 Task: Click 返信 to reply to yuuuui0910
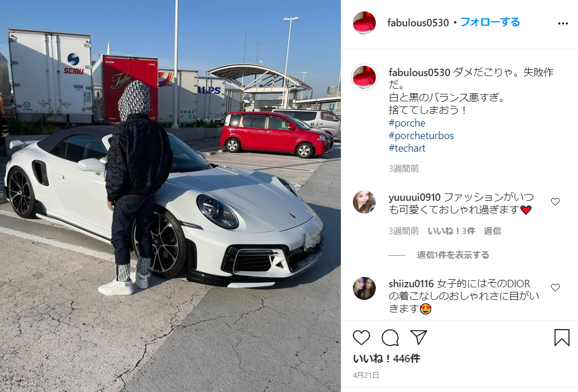point(492,231)
